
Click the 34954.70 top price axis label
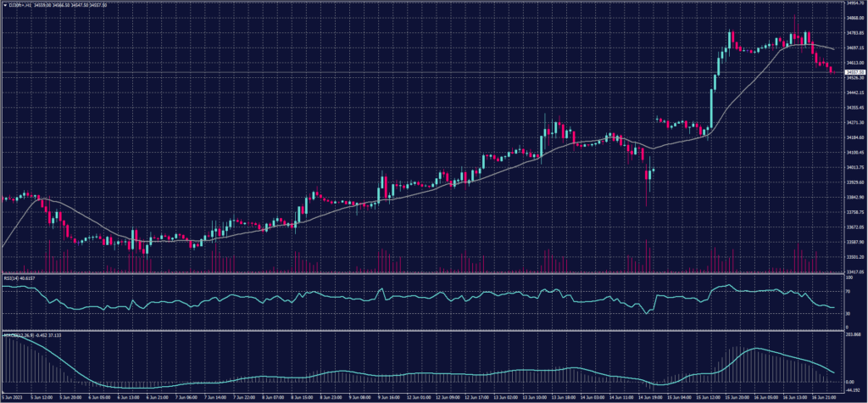coord(851,3)
